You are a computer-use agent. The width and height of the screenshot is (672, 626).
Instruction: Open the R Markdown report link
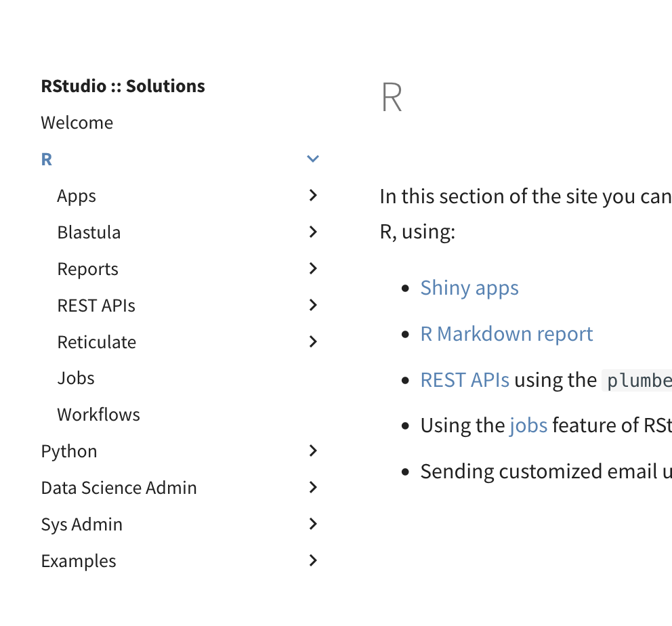point(506,333)
